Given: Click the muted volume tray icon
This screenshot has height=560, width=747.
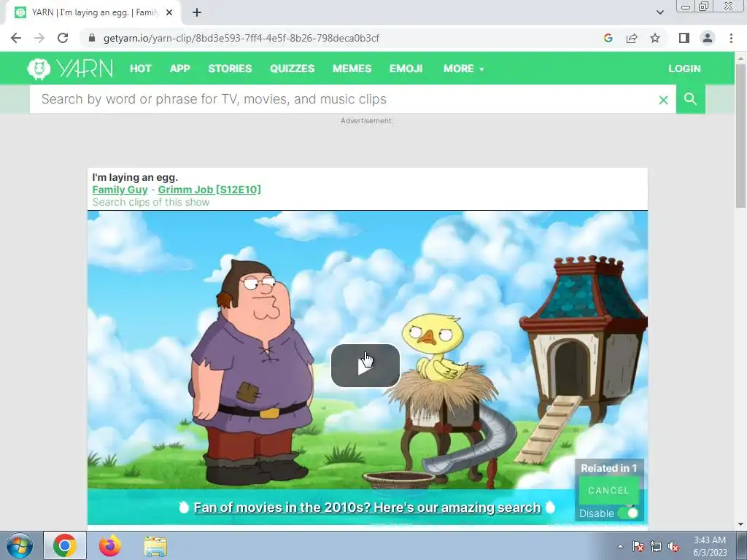Looking at the screenshot, I should 673,547.
